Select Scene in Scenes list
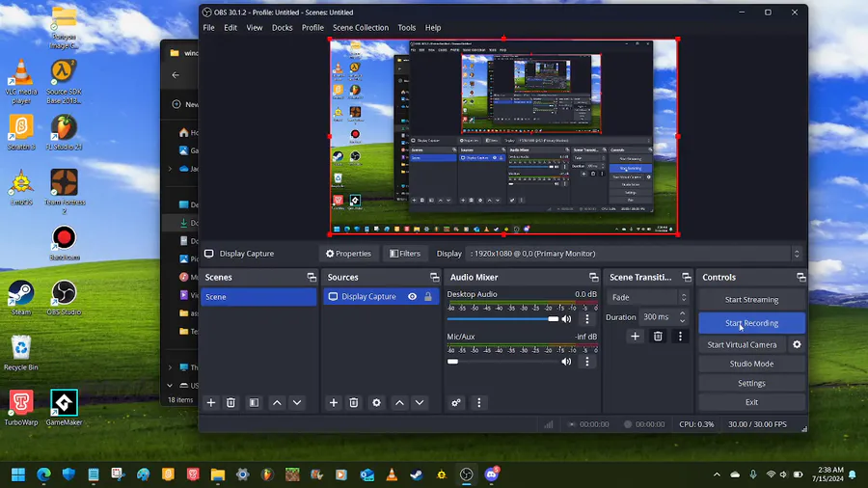Screen dimensions: 868x488 [x=258, y=297]
